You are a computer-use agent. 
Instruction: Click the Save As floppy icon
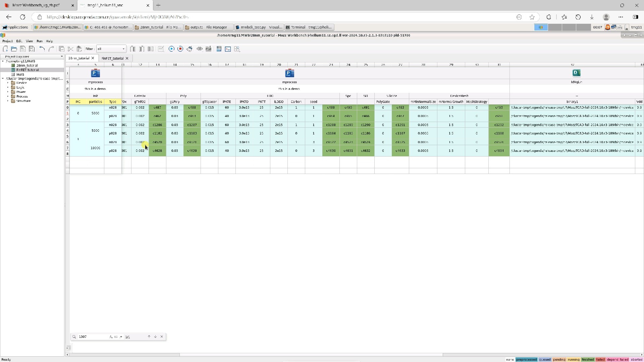(x=32, y=49)
